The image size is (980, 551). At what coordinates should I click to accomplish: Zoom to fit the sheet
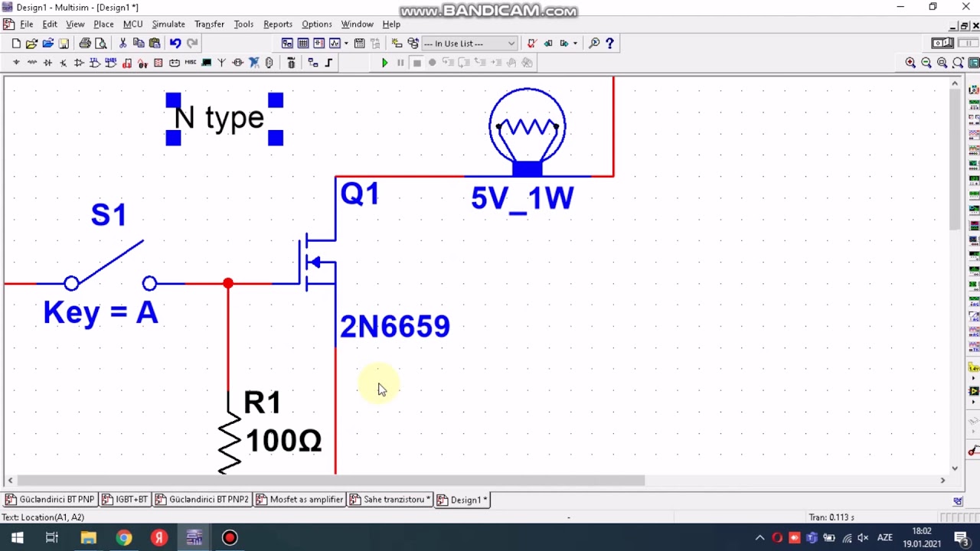pos(958,63)
